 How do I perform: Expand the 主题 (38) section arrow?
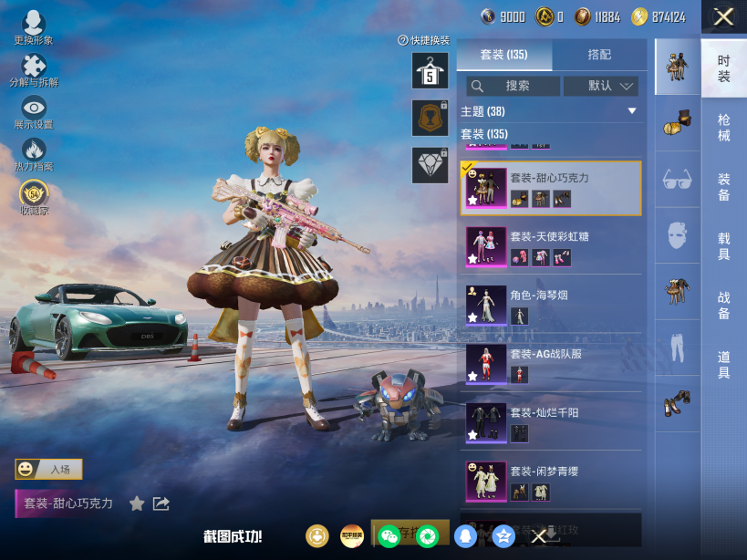(632, 111)
